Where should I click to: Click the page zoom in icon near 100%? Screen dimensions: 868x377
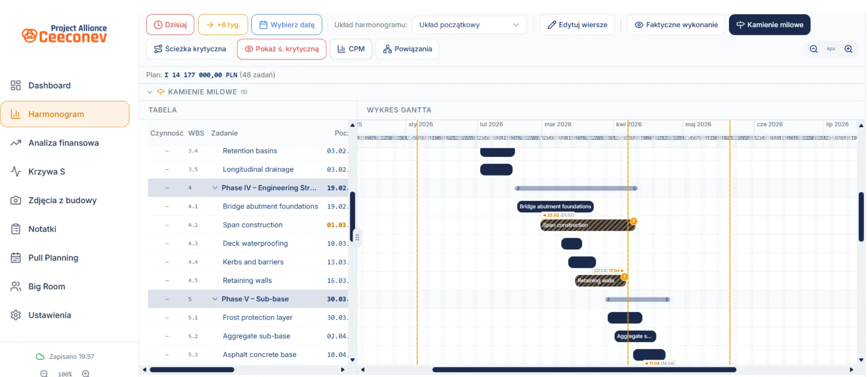click(86, 373)
